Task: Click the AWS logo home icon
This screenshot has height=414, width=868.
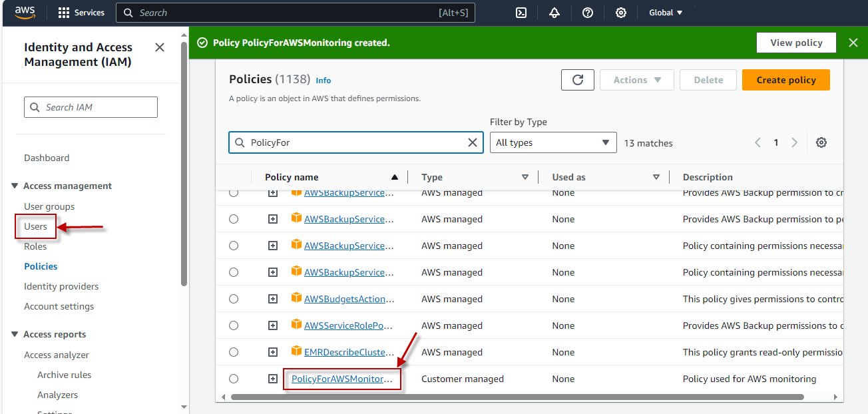Action: [x=25, y=12]
